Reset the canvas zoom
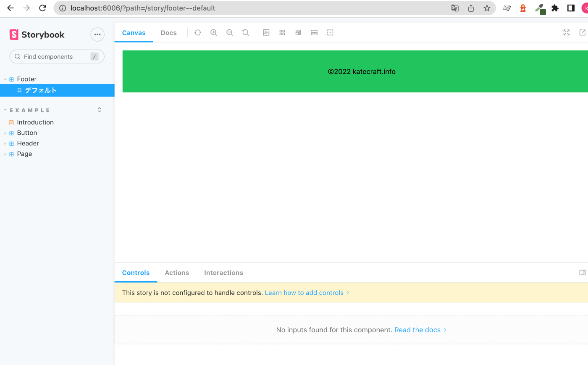The width and height of the screenshot is (588, 365). 246,33
